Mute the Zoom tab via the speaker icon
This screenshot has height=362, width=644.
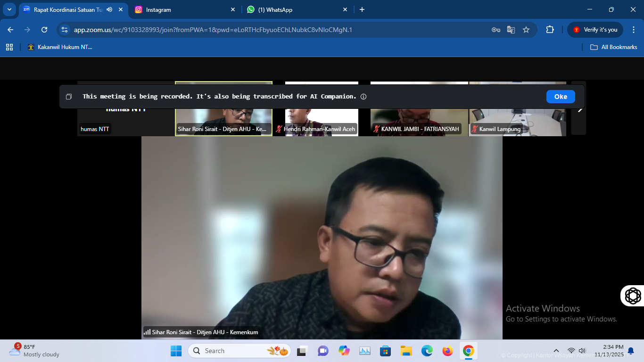click(109, 9)
